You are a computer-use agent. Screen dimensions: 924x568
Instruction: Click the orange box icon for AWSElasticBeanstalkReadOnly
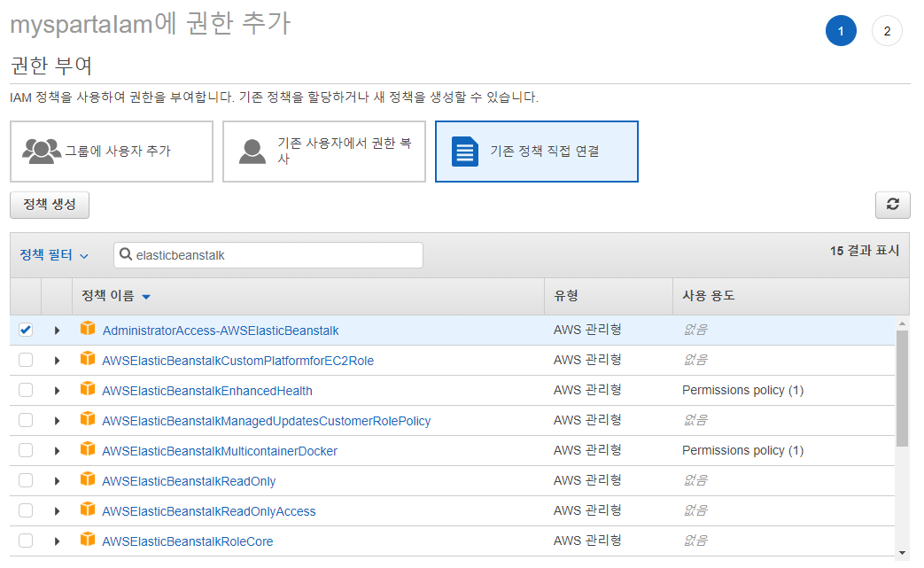click(88, 479)
